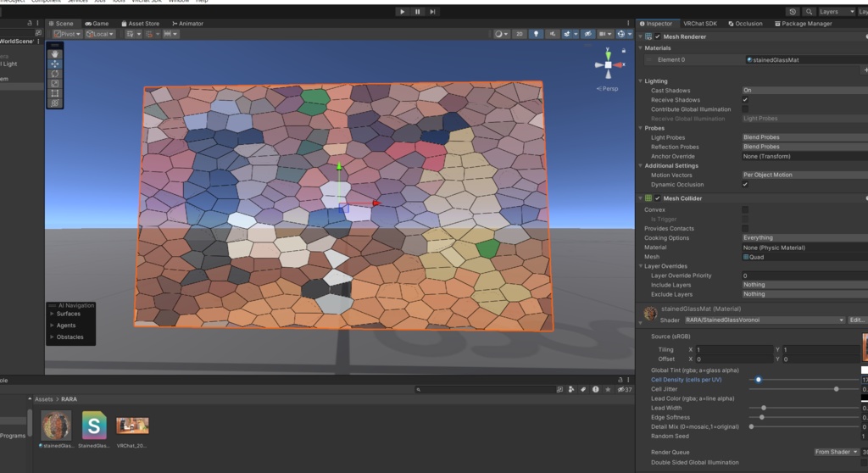The image size is (868, 473).
Task: Switch to the Scene tab
Action: 61,23
